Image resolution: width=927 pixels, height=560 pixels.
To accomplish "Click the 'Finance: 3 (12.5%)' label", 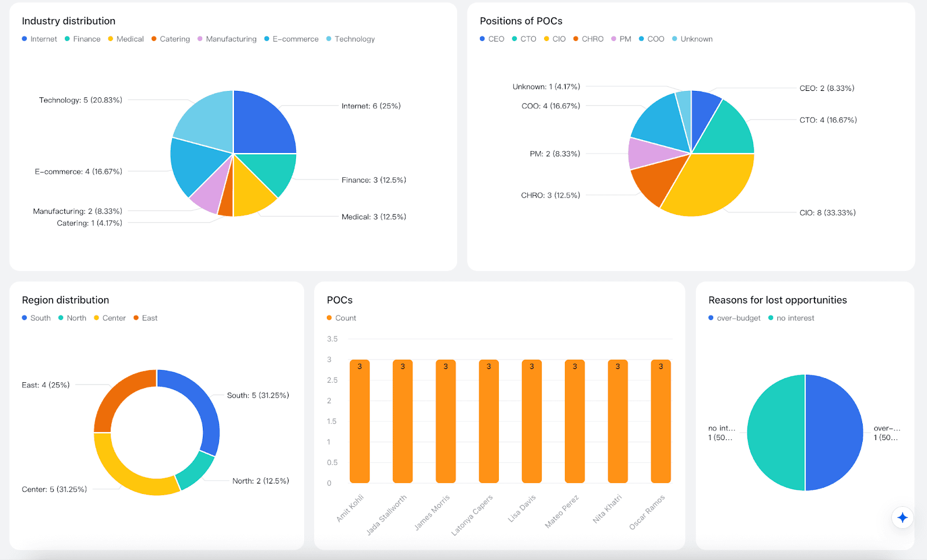I will (x=374, y=180).
